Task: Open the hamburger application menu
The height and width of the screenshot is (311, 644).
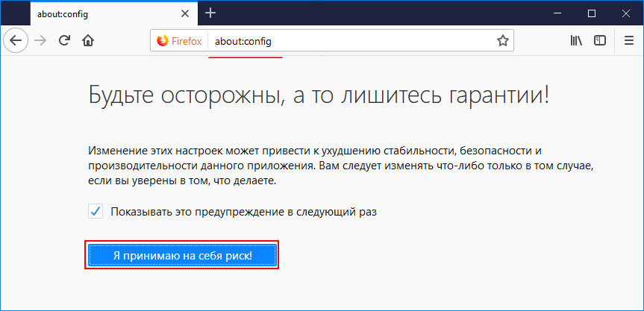Action: point(629,40)
